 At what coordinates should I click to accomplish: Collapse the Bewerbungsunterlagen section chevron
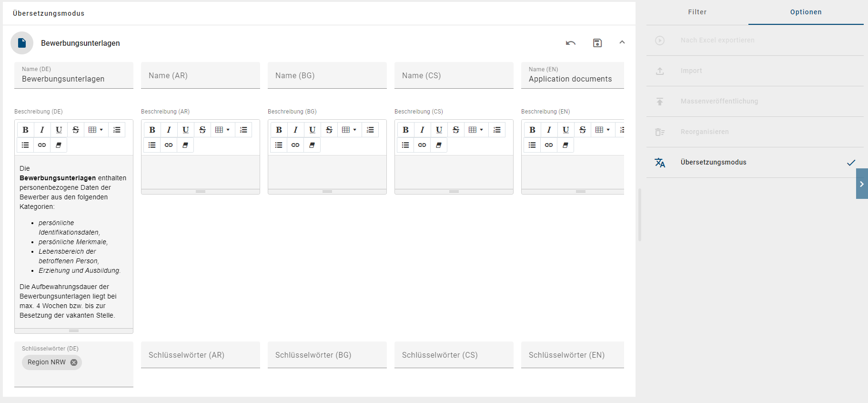pyautogui.click(x=622, y=42)
